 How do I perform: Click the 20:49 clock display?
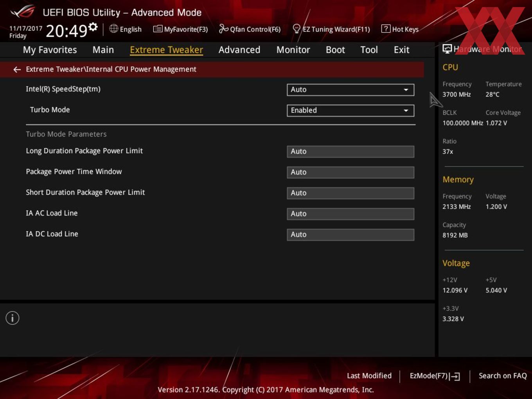[66, 31]
